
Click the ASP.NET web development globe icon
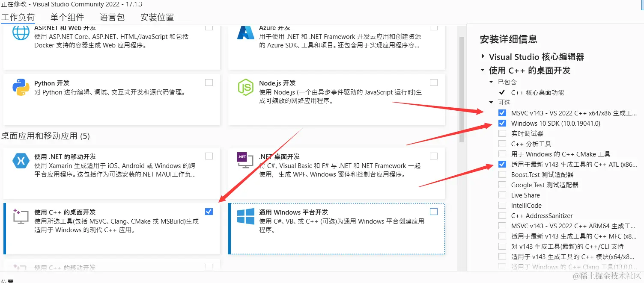21,32
